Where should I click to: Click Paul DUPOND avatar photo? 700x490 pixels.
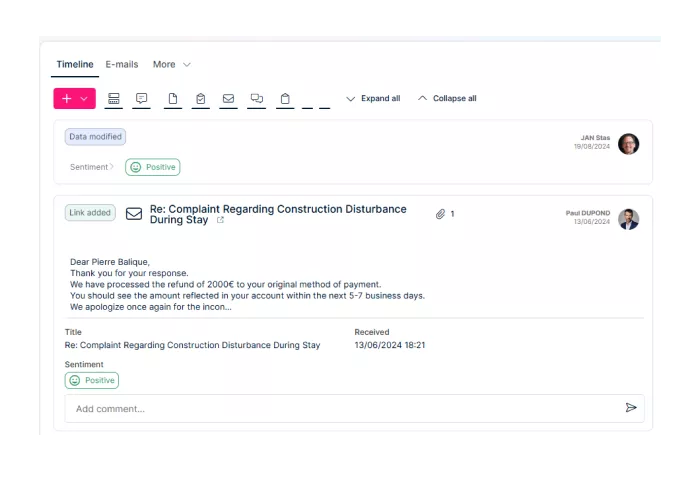629,219
